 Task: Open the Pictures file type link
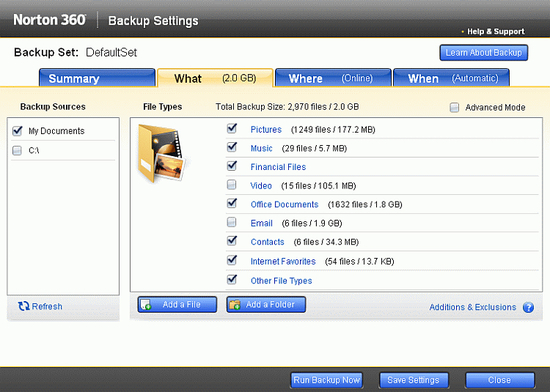click(266, 130)
